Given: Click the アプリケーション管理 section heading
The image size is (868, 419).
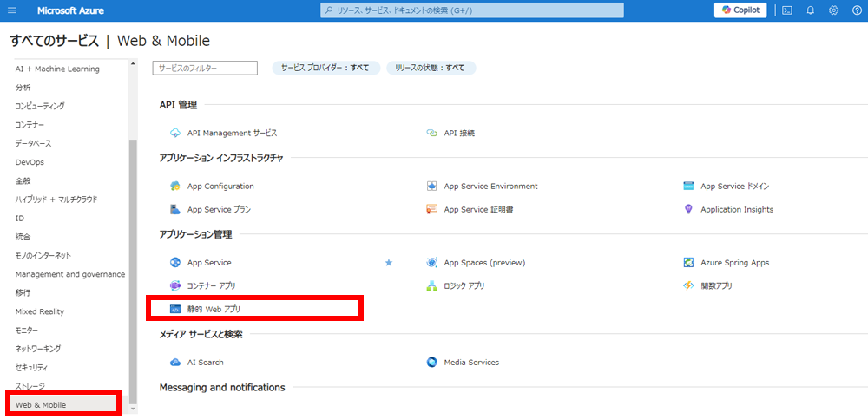Looking at the screenshot, I should click(195, 235).
